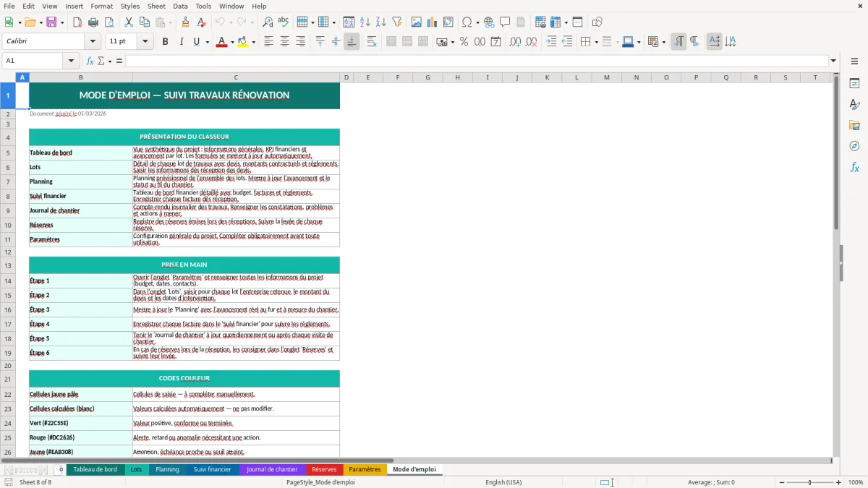Insert Comment speech bubble icon

tap(505, 22)
